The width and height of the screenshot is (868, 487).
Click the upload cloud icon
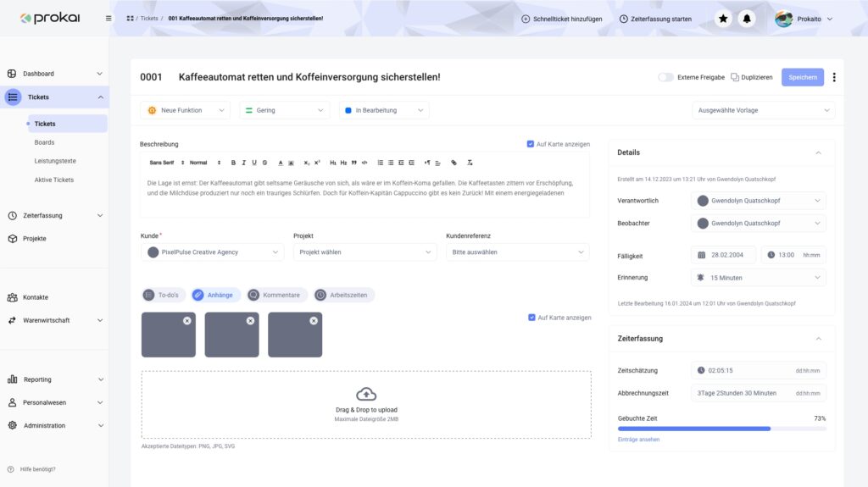366,394
